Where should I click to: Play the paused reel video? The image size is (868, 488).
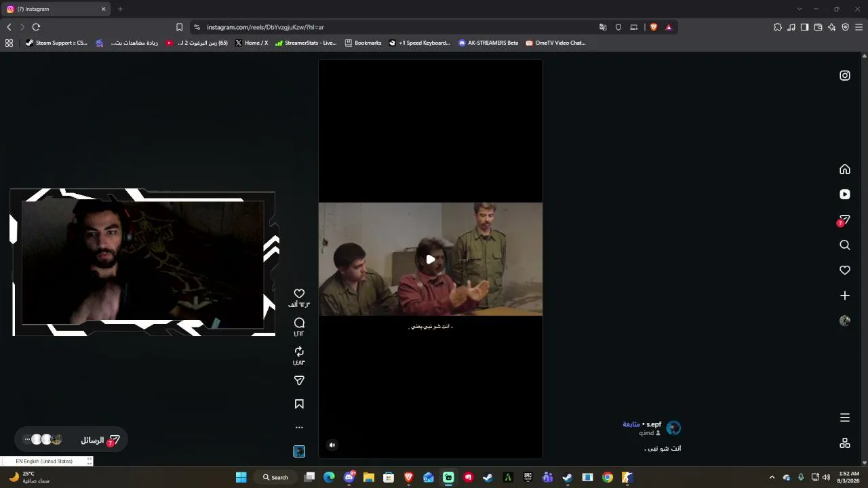pyautogui.click(x=431, y=259)
